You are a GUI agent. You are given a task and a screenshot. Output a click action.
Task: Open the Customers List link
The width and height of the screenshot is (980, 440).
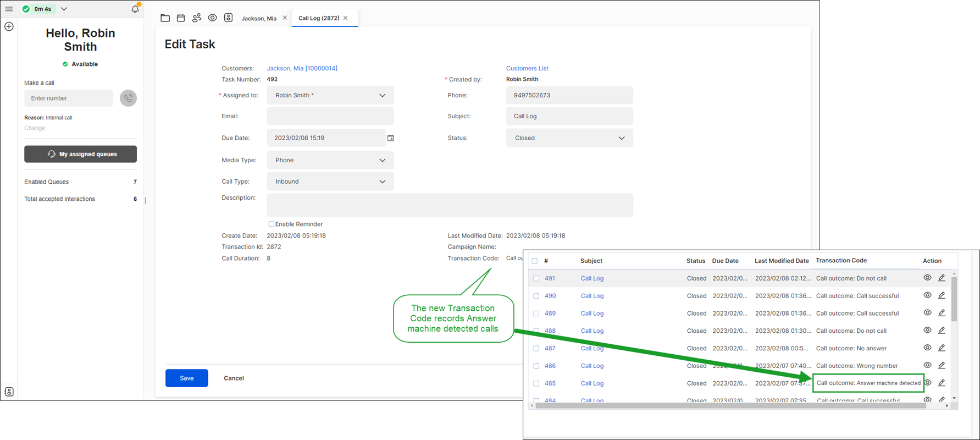527,69
